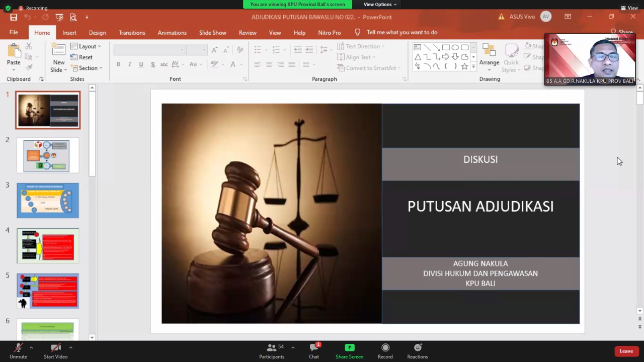The width and height of the screenshot is (644, 362).
Task: Open the Zoom Chat panel
Action: click(x=314, y=348)
